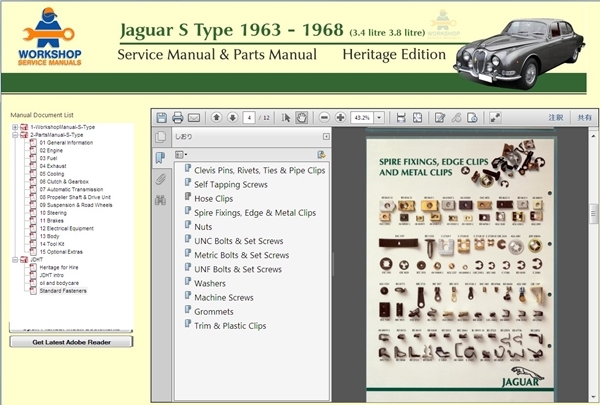Collapse the bookmarks panel with small square button

pos(326,136)
